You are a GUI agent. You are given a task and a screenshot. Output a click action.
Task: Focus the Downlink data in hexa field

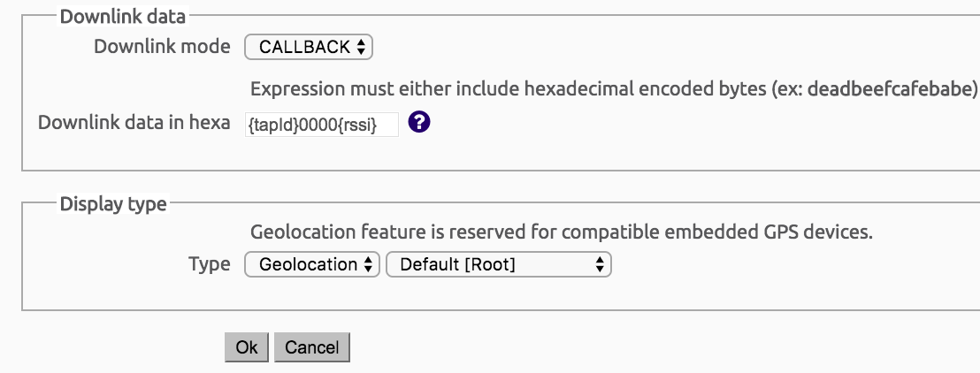tap(321, 125)
